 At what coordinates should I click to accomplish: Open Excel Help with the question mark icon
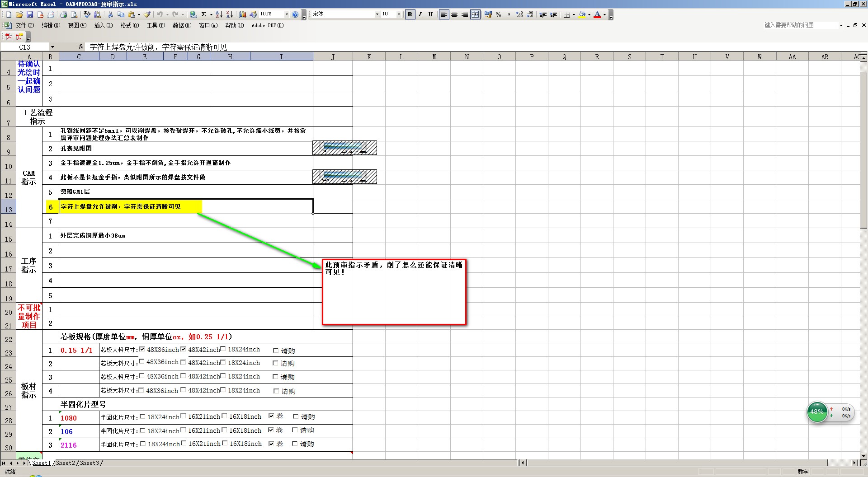tap(295, 14)
